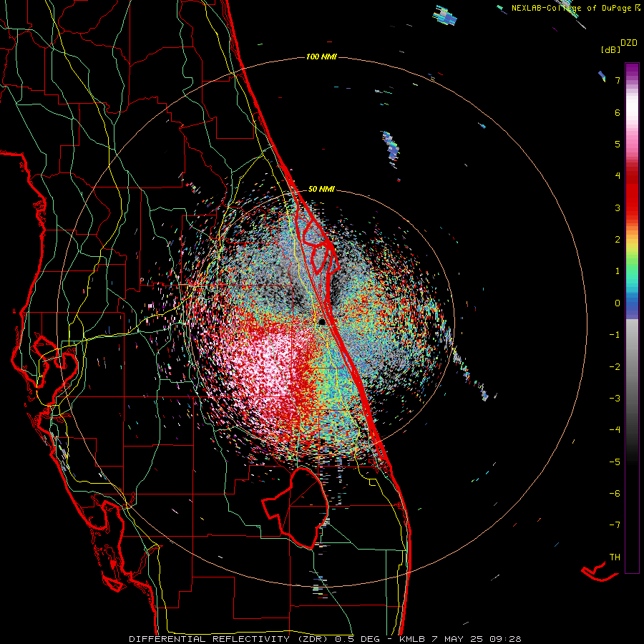Click the -2 tick label on the color scale
This screenshot has height=644, width=644.
[615, 367]
